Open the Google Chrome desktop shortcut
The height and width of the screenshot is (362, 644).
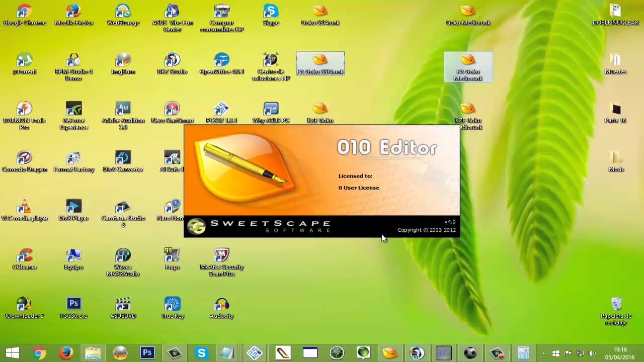(24, 15)
